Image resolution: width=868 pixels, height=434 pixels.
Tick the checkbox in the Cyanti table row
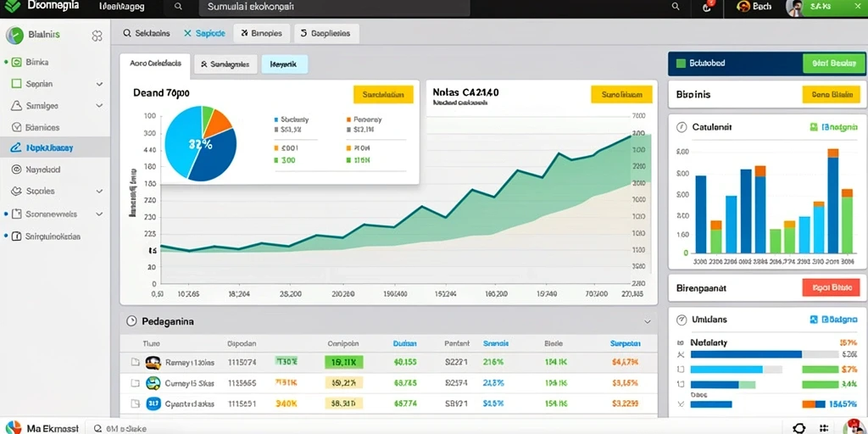coord(135,403)
